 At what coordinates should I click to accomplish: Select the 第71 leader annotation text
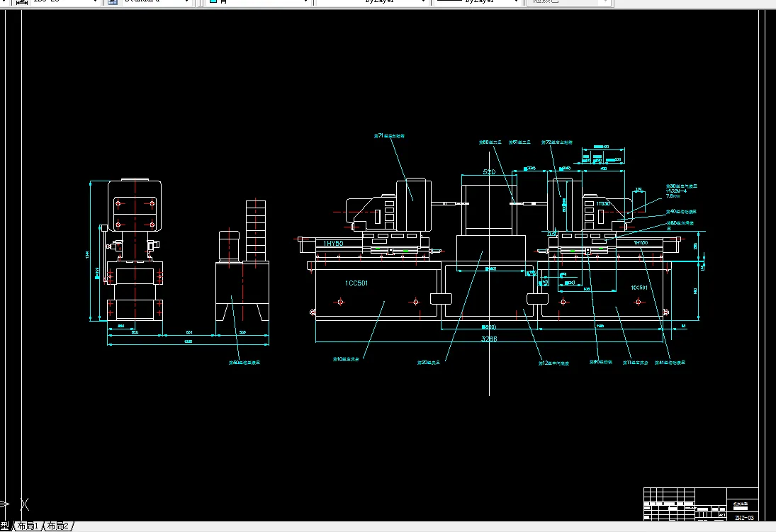[389, 135]
